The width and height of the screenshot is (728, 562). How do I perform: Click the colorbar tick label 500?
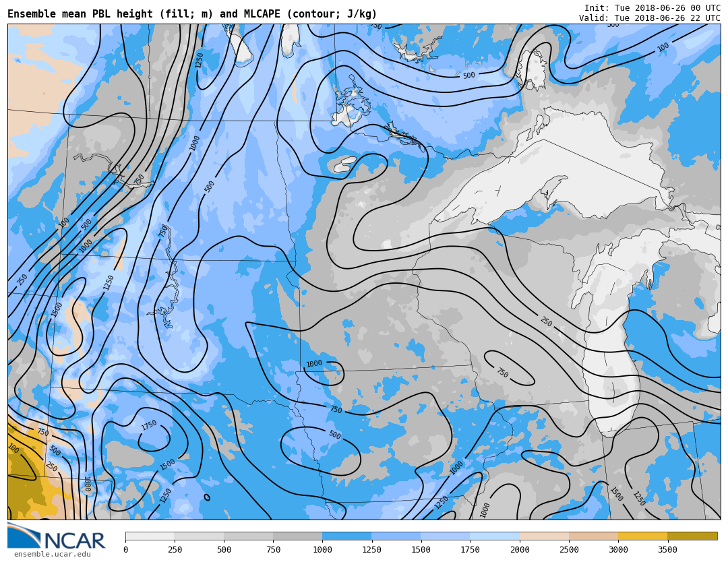[224, 550]
